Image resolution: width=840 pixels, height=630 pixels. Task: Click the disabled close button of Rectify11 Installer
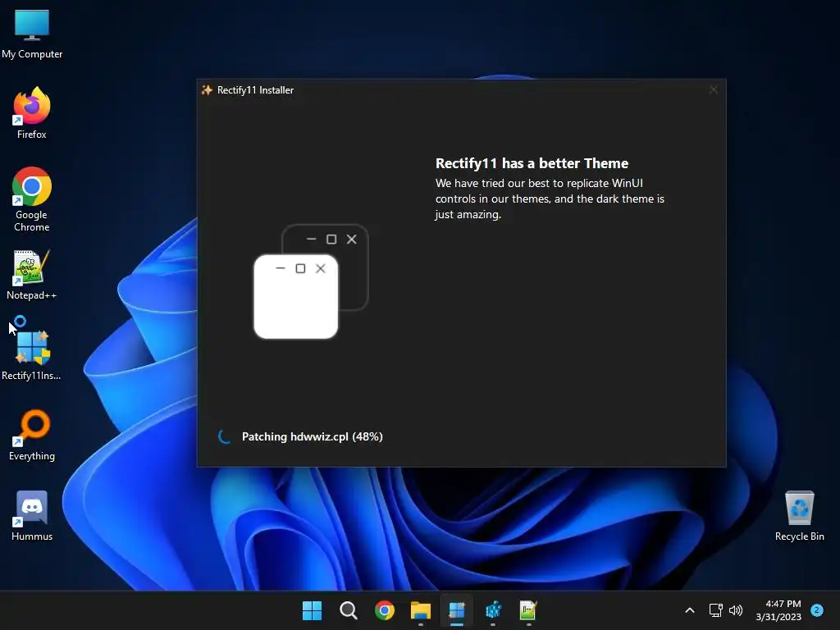pos(713,90)
